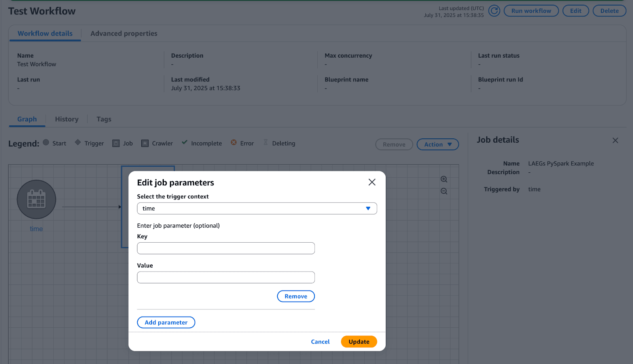Remove the job parameter in dialog
This screenshot has height=364, width=633.
[296, 296]
